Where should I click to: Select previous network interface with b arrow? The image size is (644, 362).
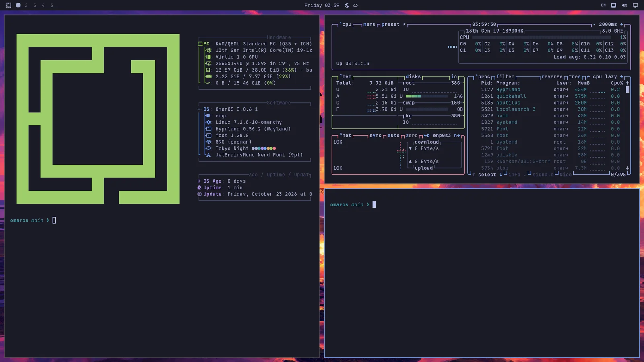[x=427, y=136]
